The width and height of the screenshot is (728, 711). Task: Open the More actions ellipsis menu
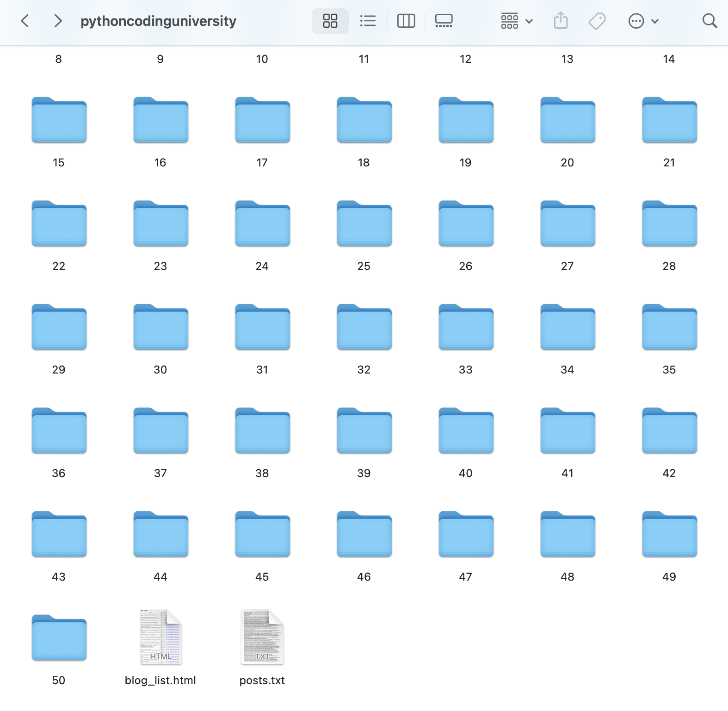coord(643,21)
